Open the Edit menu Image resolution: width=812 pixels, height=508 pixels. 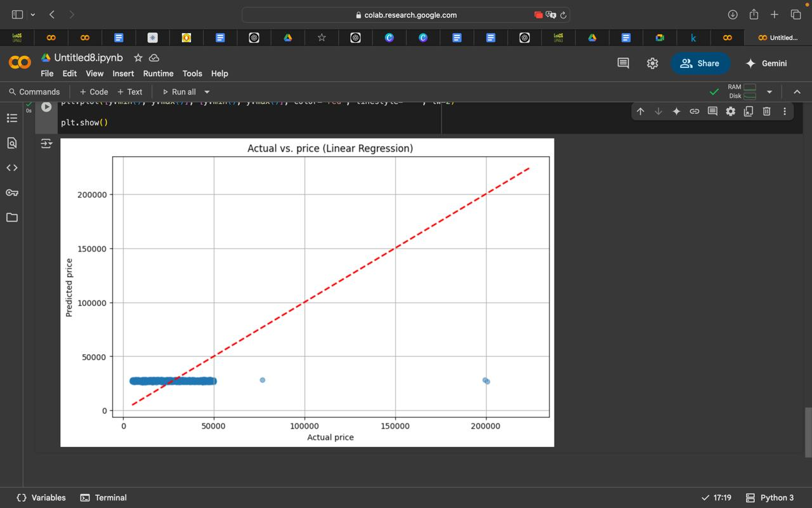point(70,74)
